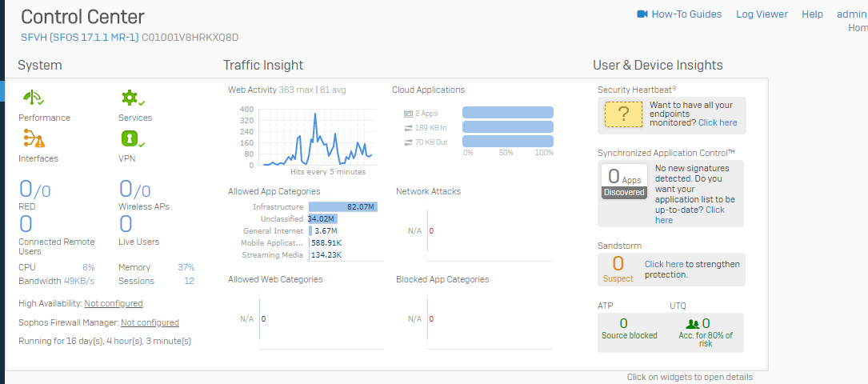Click the CPU 6% value
Viewport: 868px width, 384px height.
tap(89, 267)
